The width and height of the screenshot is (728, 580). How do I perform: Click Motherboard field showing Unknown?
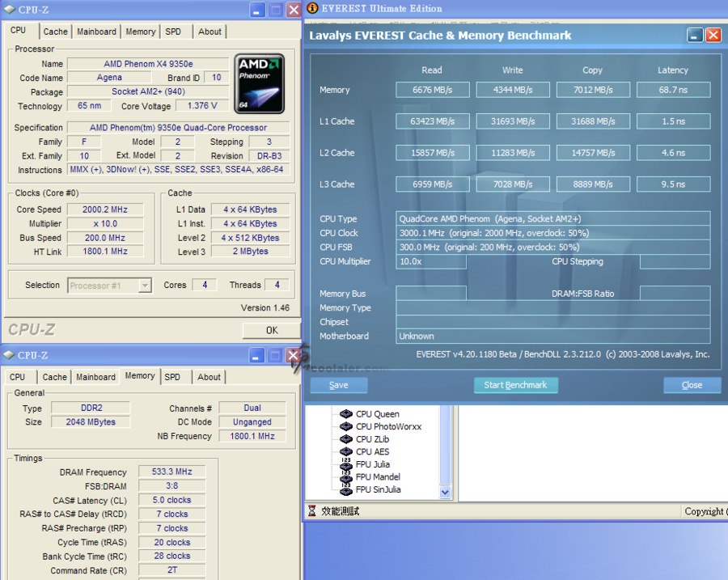pyautogui.click(x=553, y=336)
